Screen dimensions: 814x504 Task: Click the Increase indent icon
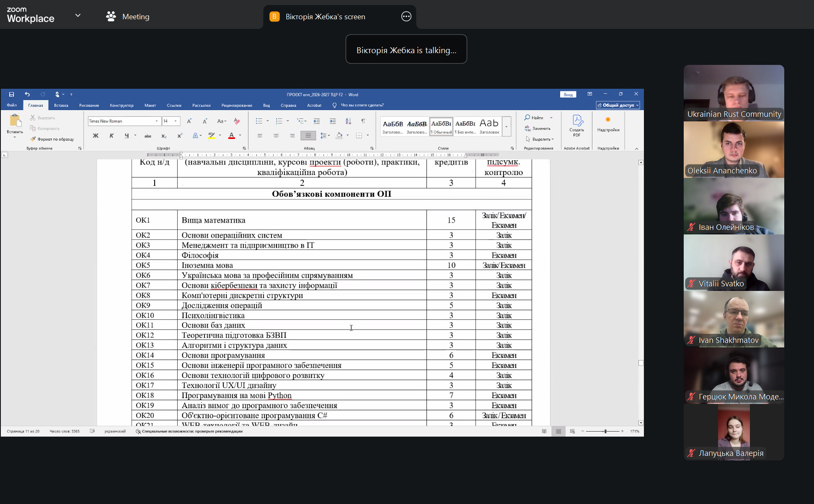click(x=333, y=121)
